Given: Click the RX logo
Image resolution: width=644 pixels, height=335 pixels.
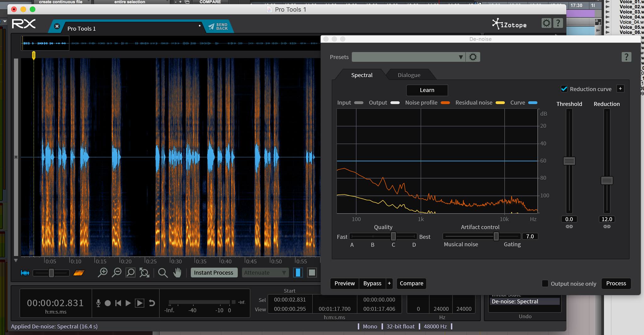Looking at the screenshot, I should [24, 24].
